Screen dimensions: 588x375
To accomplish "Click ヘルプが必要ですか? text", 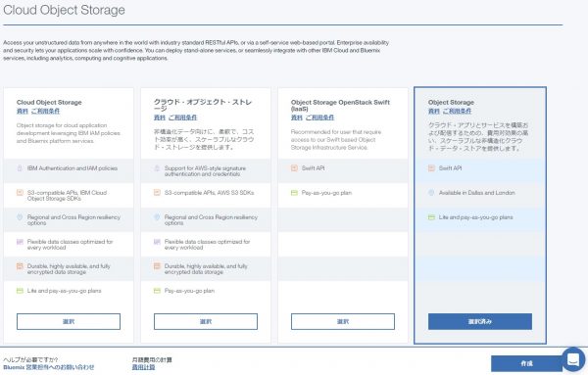I will coord(30,360).
